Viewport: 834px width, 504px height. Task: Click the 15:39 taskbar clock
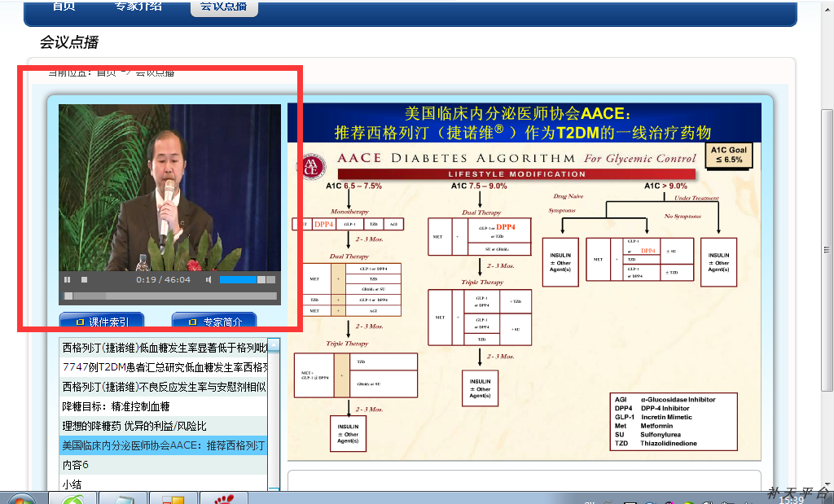point(792,500)
